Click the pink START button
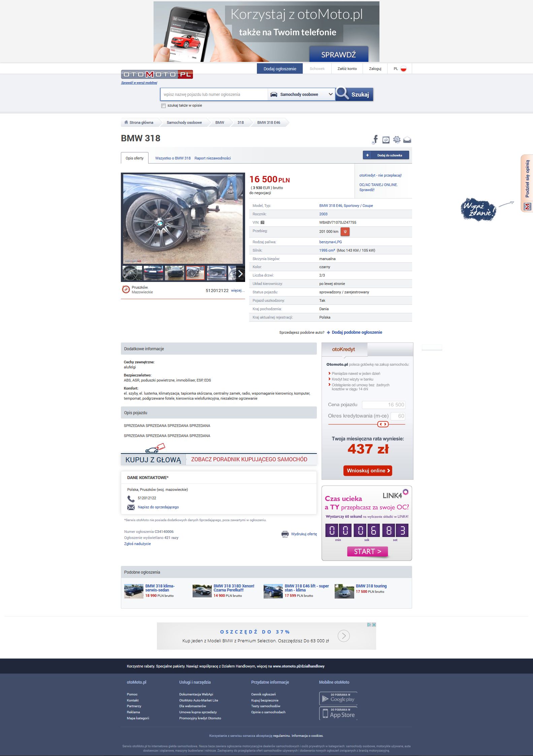Screen dimensions: 533x756 click(367, 551)
